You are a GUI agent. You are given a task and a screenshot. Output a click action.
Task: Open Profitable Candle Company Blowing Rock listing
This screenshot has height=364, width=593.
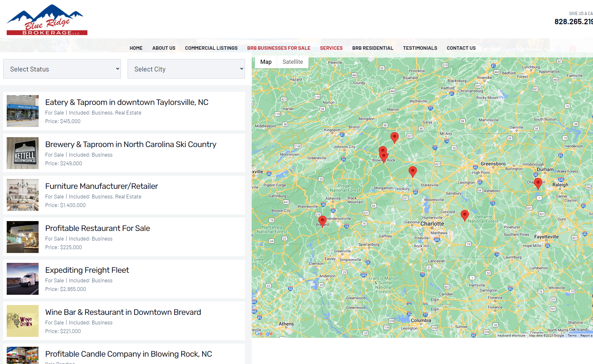pyautogui.click(x=129, y=354)
